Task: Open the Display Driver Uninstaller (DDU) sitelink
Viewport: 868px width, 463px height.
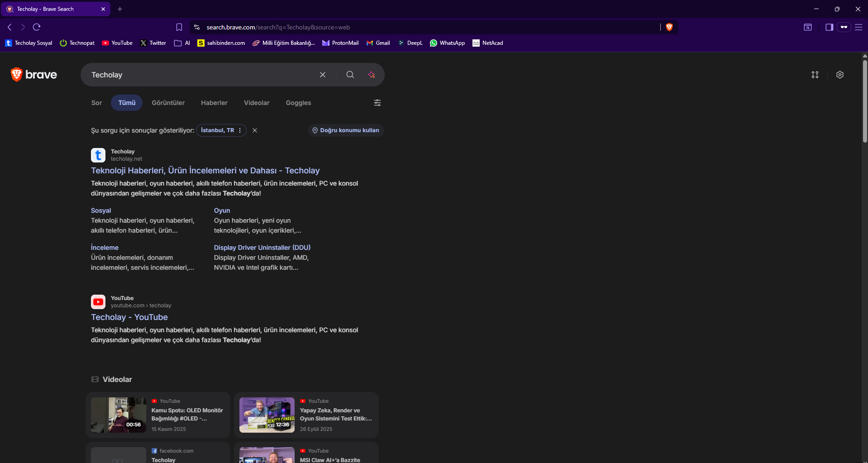Action: coord(262,248)
